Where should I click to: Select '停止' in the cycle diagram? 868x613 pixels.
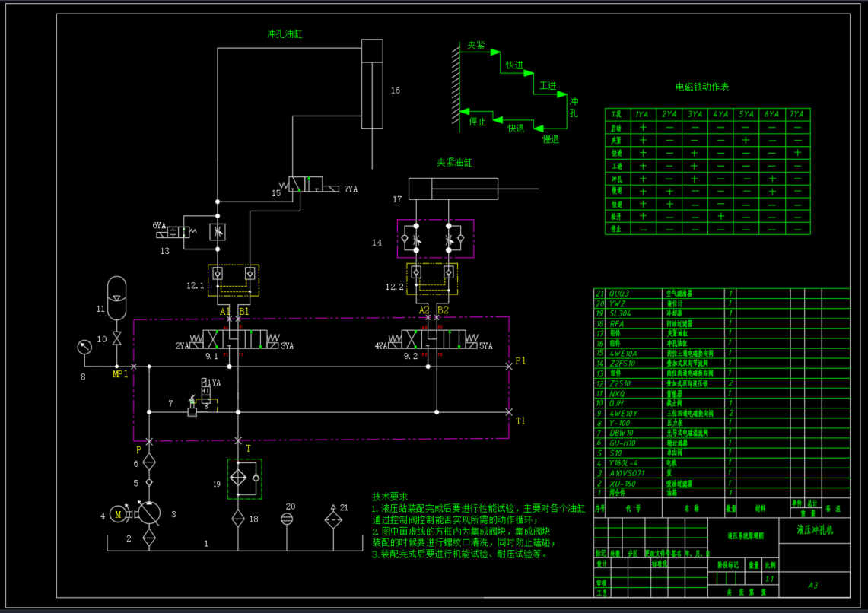[477, 121]
